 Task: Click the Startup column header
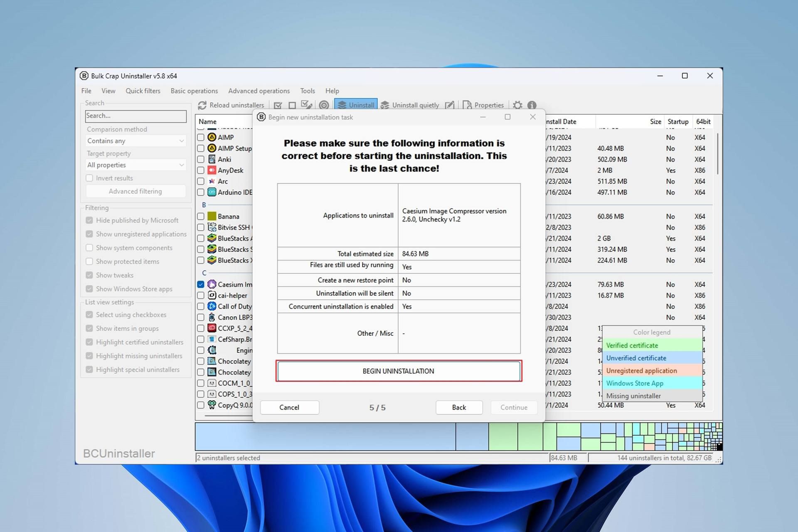tap(678, 121)
